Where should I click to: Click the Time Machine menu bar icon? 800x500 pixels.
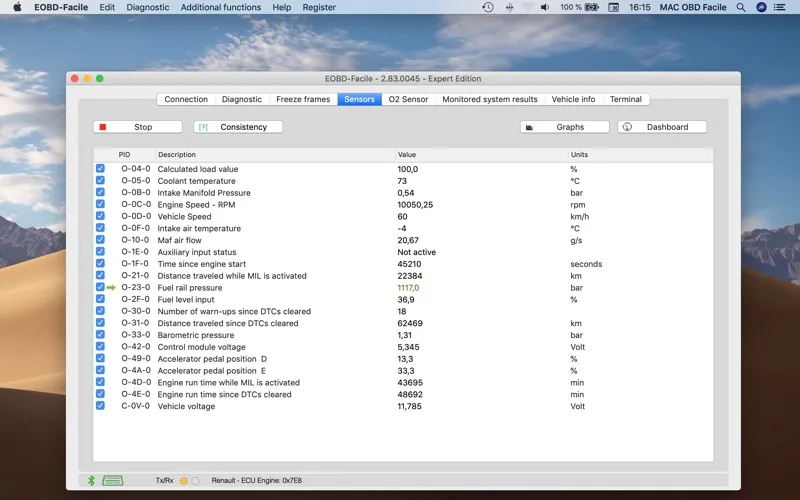coord(488,7)
